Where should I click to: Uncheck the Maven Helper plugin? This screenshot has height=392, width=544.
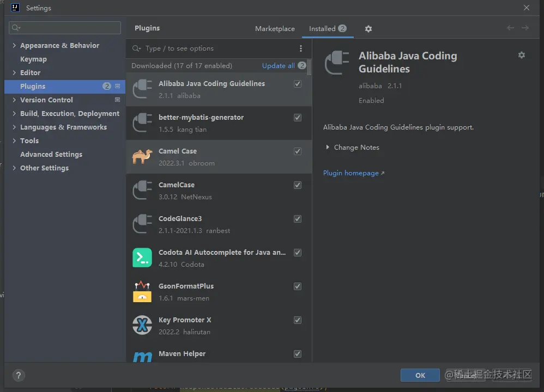pos(297,353)
